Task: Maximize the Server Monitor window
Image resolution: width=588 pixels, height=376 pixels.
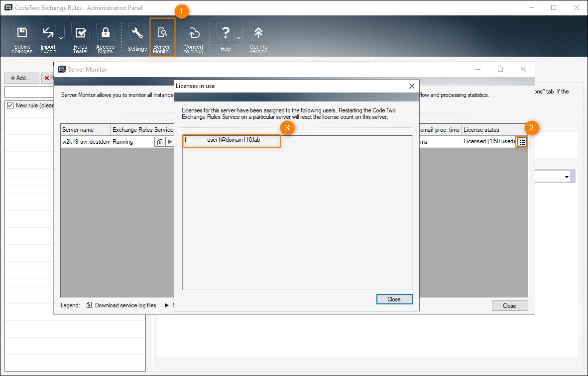Action: 500,69
